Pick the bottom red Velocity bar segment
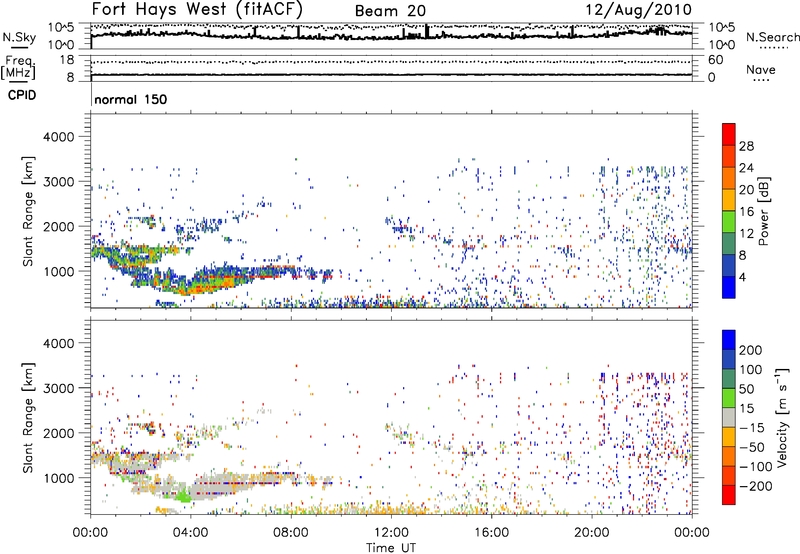Image resolution: width=800 pixels, height=554 pixels. pos(729,495)
